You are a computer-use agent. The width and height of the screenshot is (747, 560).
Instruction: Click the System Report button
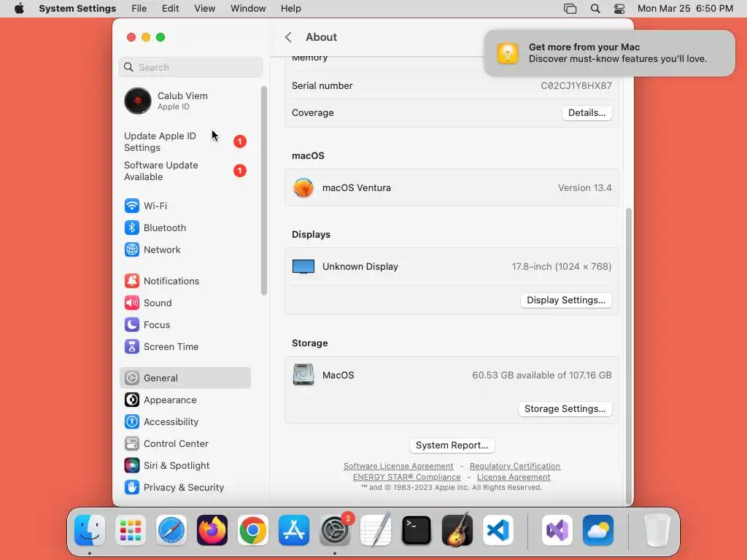click(452, 446)
